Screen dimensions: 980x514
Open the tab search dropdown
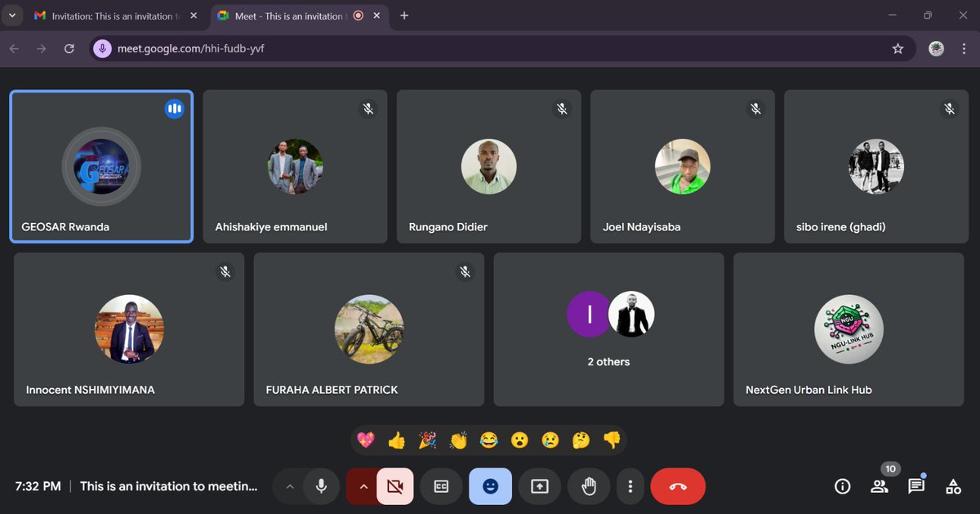[11, 16]
